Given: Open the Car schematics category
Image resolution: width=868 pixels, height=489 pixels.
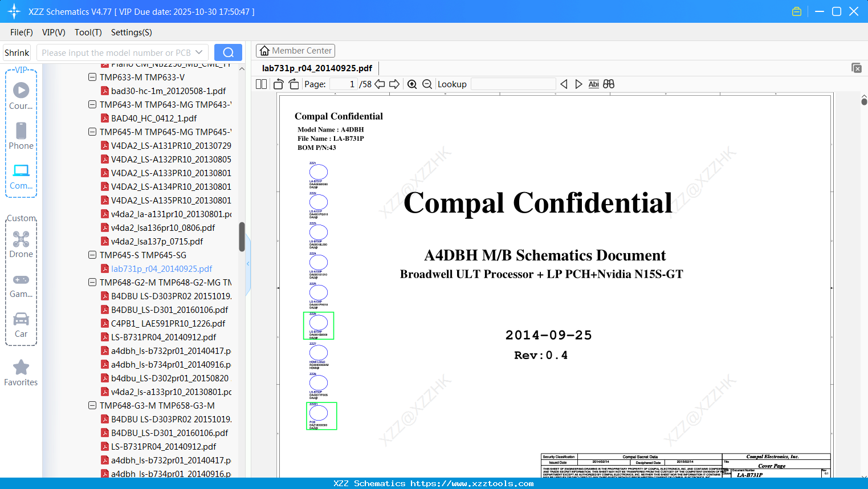Looking at the screenshot, I should pos(21,325).
